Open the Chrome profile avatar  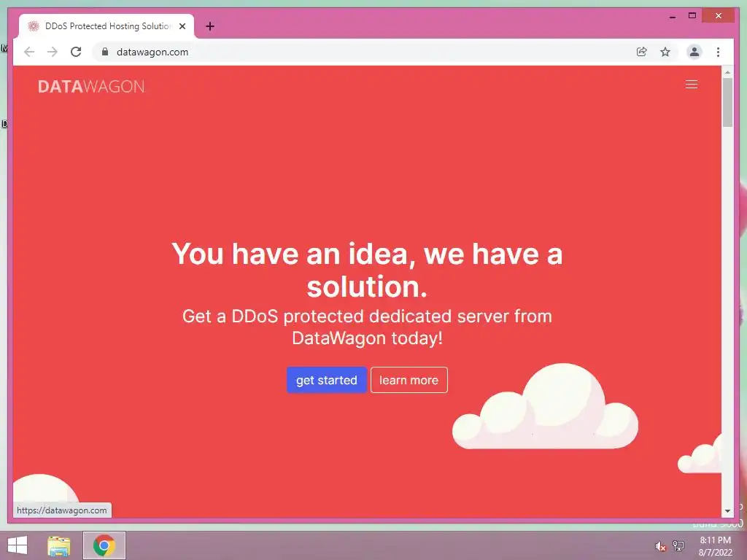[694, 52]
